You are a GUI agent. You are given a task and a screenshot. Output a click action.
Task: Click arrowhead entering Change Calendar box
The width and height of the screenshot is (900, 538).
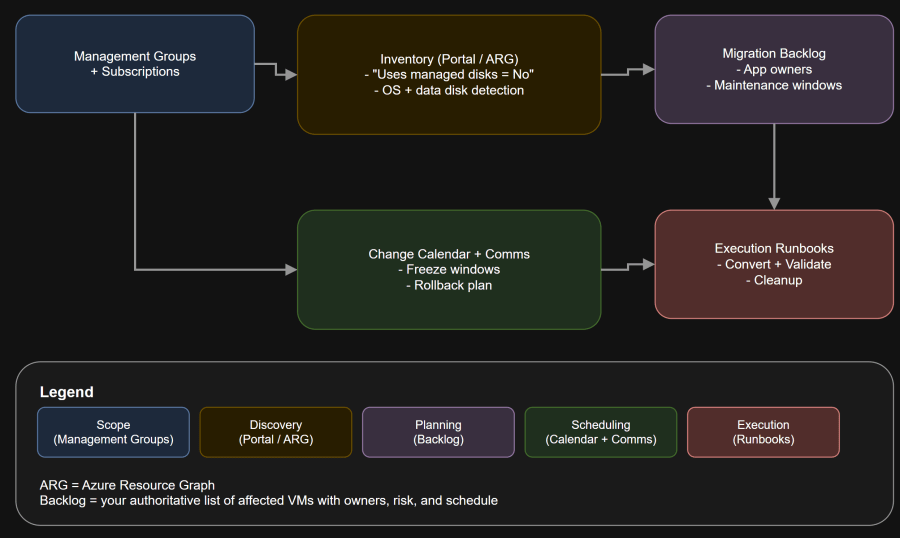tap(291, 270)
